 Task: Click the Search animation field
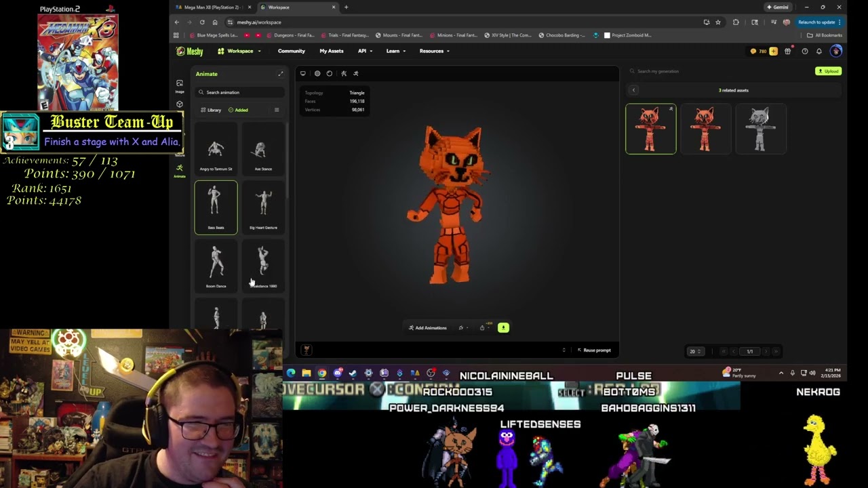[240, 92]
